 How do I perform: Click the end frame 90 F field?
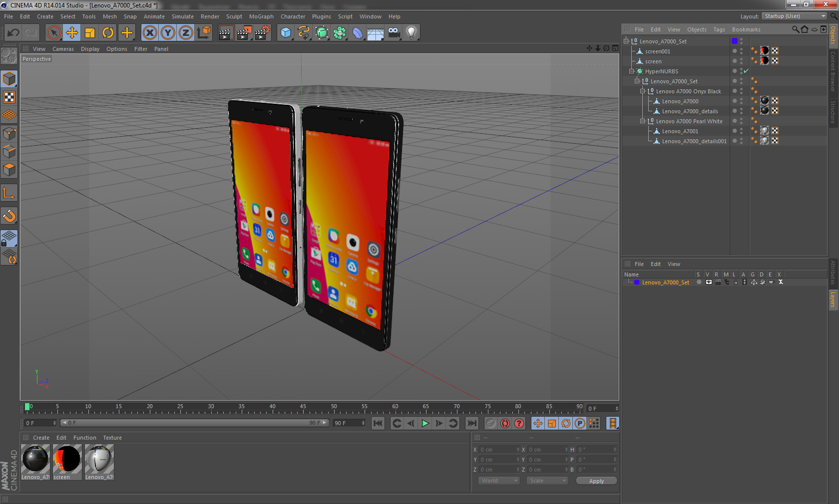pos(349,423)
